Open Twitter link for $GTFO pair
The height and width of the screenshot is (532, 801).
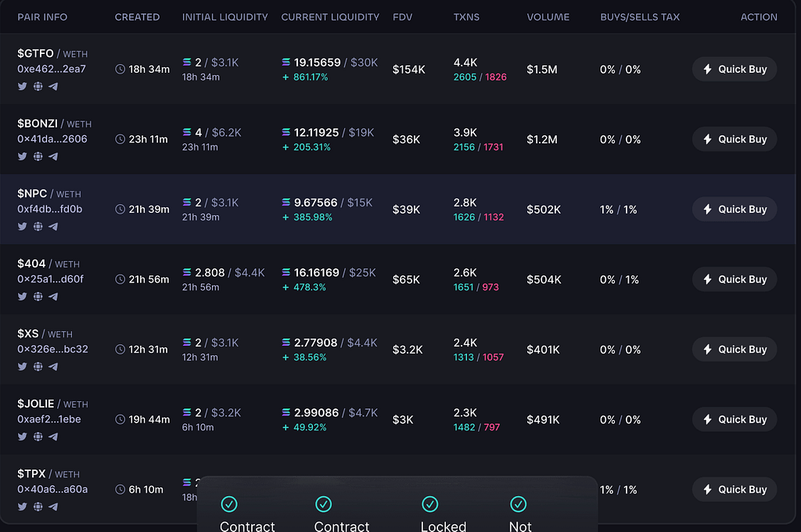[22, 86]
